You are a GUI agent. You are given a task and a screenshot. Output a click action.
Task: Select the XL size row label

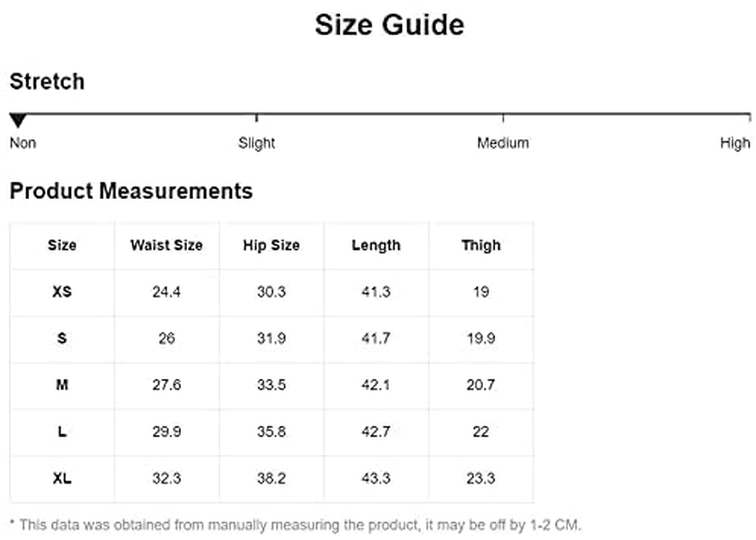(x=62, y=479)
